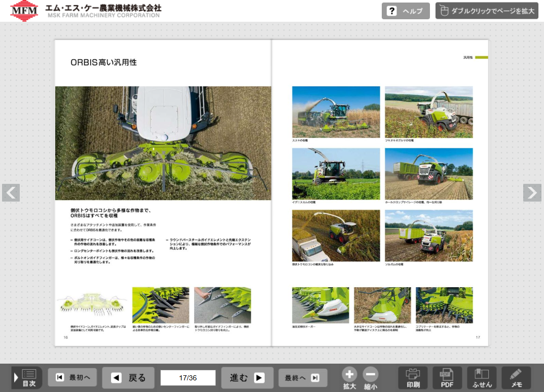Click the large aerial ORBIS harvester photo
The width and height of the screenshot is (544, 392).
pyautogui.click(x=163, y=143)
